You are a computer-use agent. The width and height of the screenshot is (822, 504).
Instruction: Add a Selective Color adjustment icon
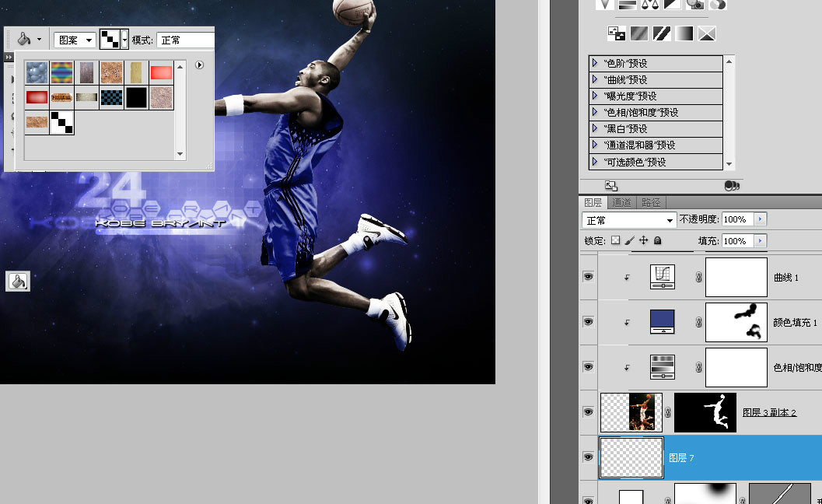coord(707,34)
